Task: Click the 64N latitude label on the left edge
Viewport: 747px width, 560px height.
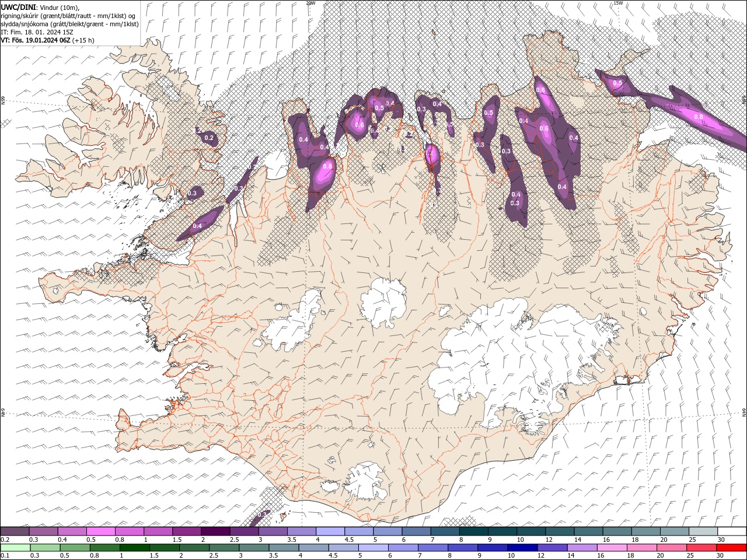Action: pyautogui.click(x=3, y=412)
